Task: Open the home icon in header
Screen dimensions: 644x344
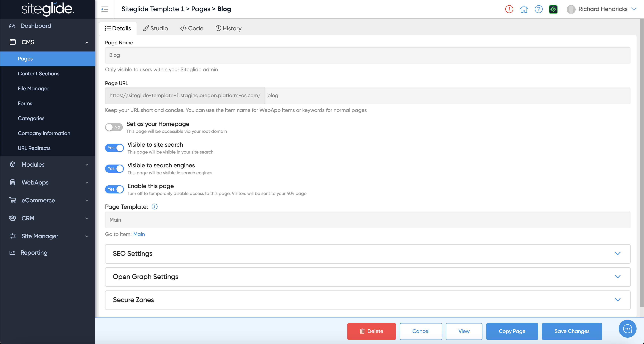Action: point(524,9)
